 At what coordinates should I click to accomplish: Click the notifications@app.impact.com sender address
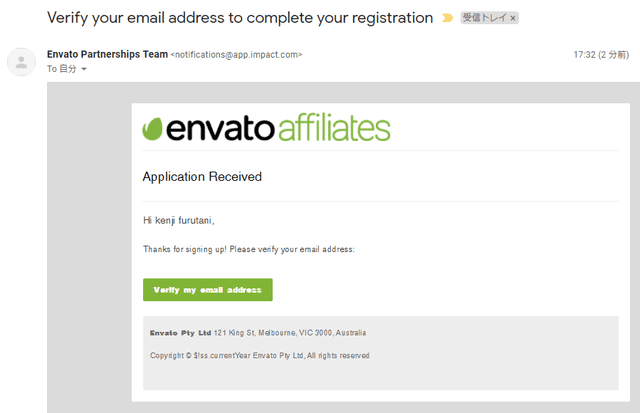pyautogui.click(x=236, y=55)
